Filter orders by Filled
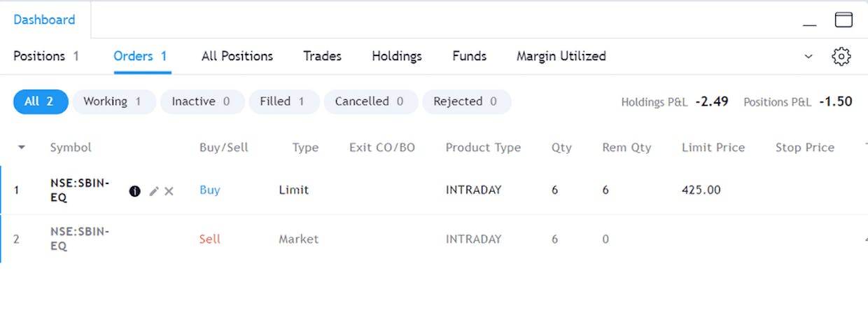Viewport: 868px width, 336px height. [x=283, y=101]
